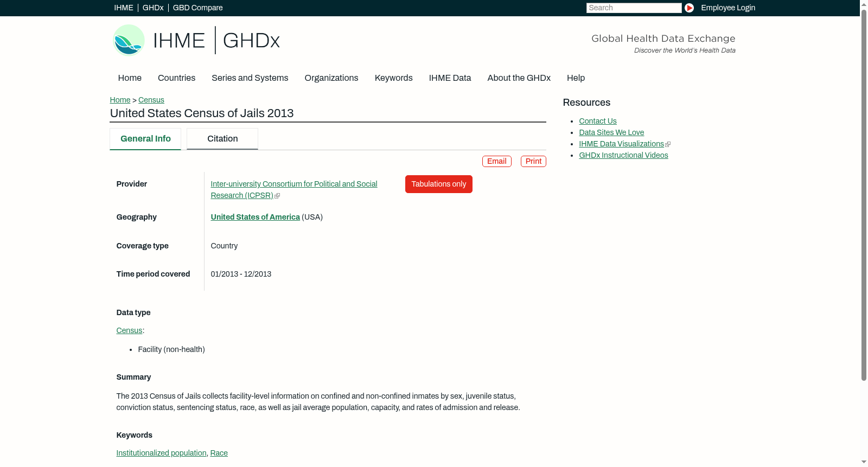Click the Facility (non-health) list item

click(171, 349)
